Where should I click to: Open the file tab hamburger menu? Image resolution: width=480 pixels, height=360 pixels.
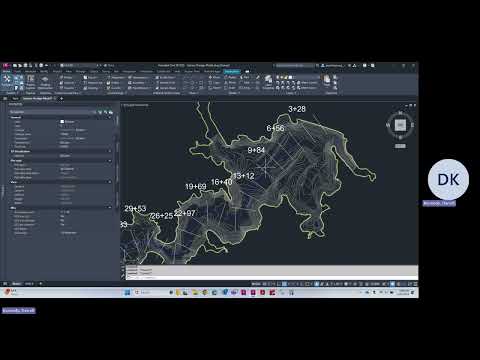5,99
